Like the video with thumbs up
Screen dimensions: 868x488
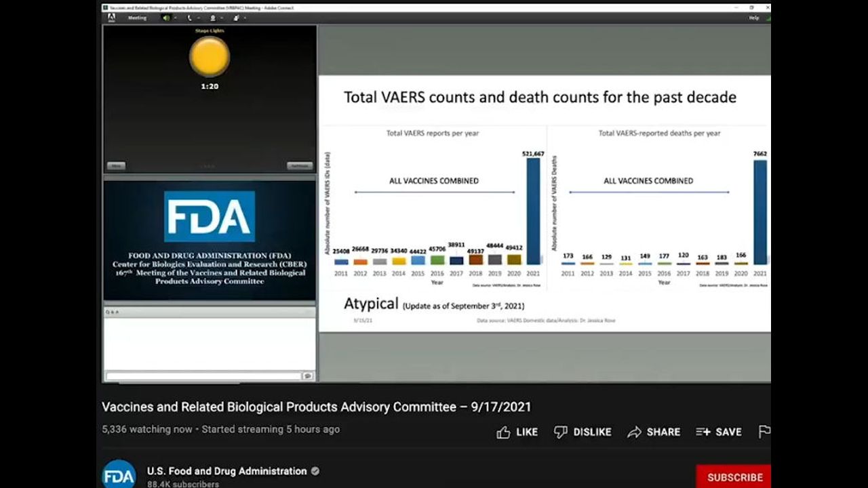click(x=517, y=432)
